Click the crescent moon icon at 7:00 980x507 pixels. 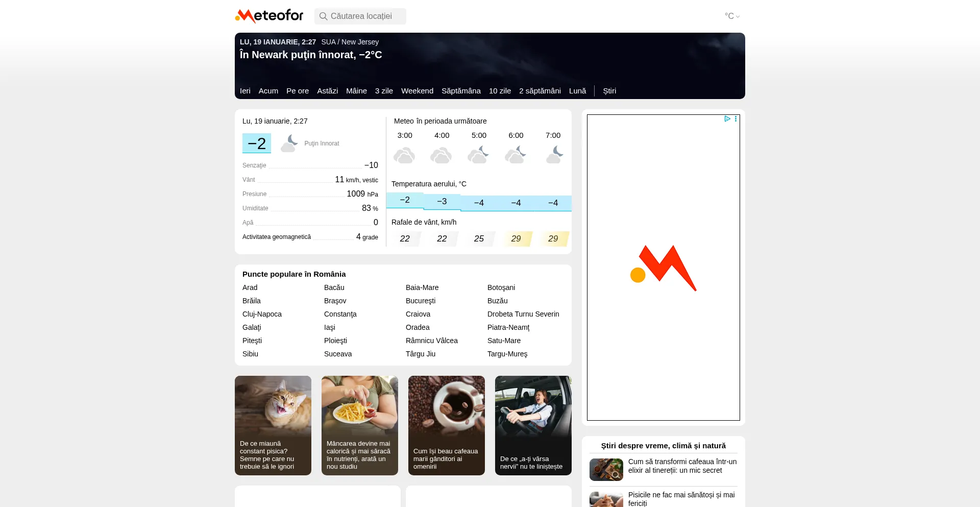click(553, 155)
